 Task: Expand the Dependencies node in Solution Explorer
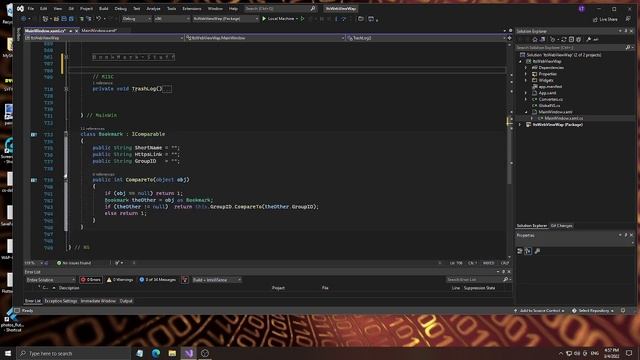coord(526,68)
